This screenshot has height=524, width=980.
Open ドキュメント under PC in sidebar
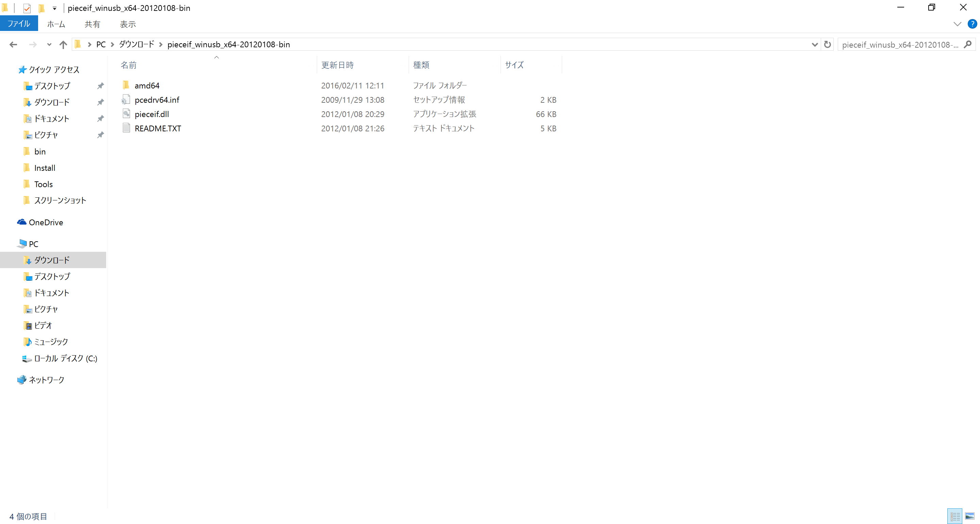[x=46, y=293]
